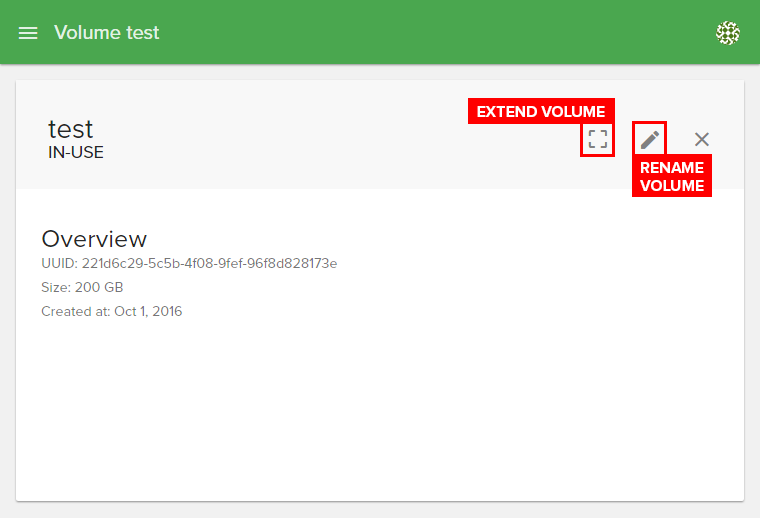
Task: Select the UUID value 221d6c29-5c5b-4f08-9fef-96f8d828173e
Action: click(x=209, y=264)
